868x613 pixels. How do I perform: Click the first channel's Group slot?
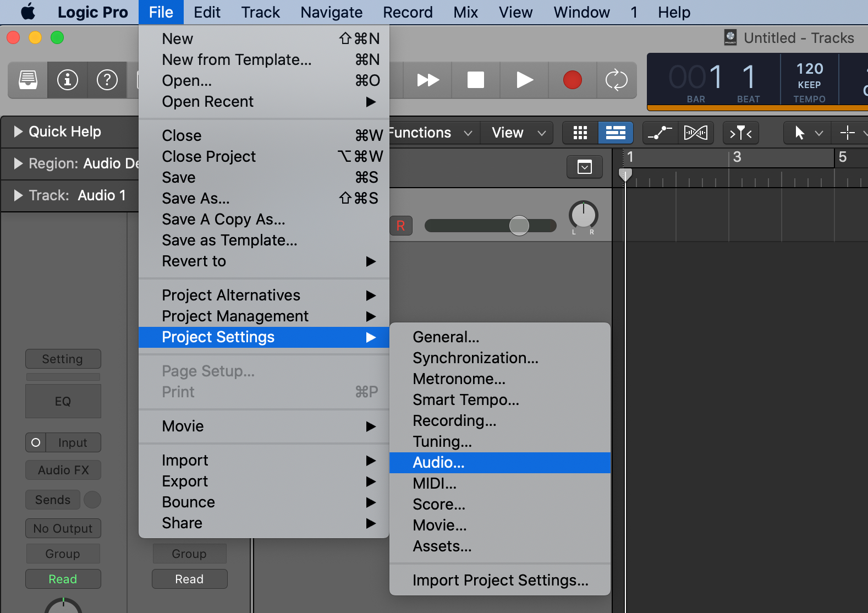pyautogui.click(x=63, y=554)
